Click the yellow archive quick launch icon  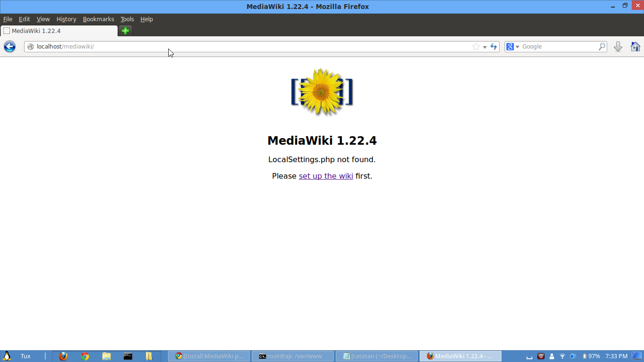(149, 356)
